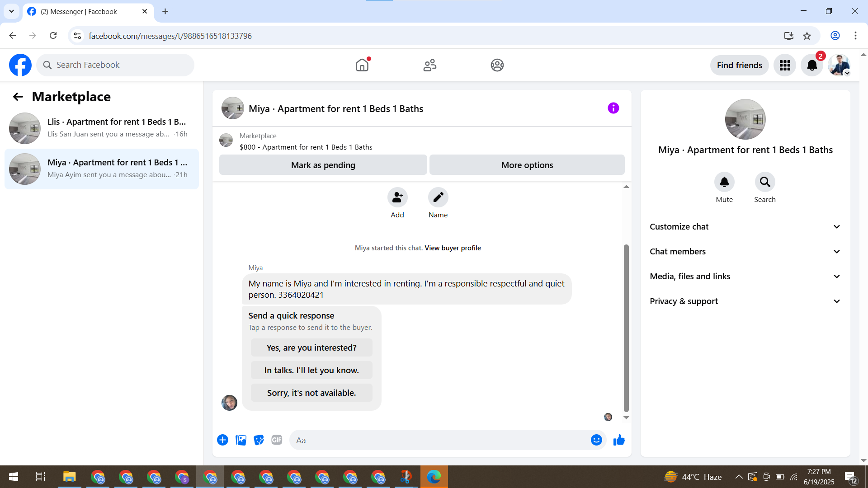Open Microsoft Edge from taskbar

pyautogui.click(x=434, y=477)
